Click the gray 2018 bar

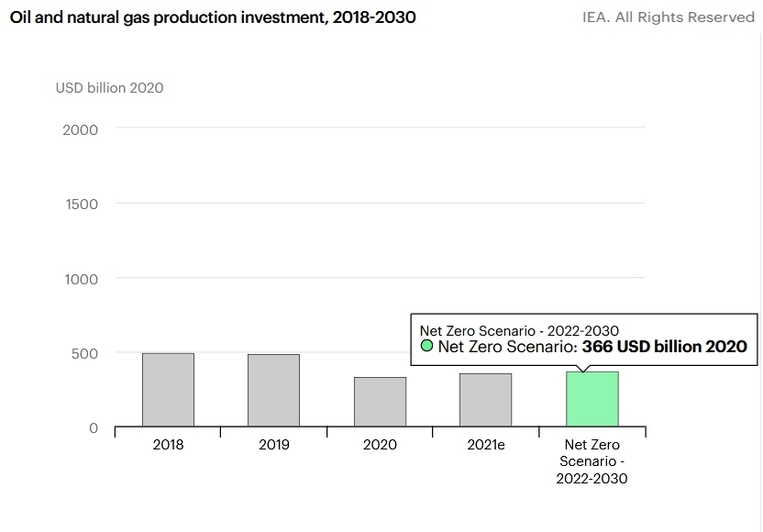[x=168, y=390]
